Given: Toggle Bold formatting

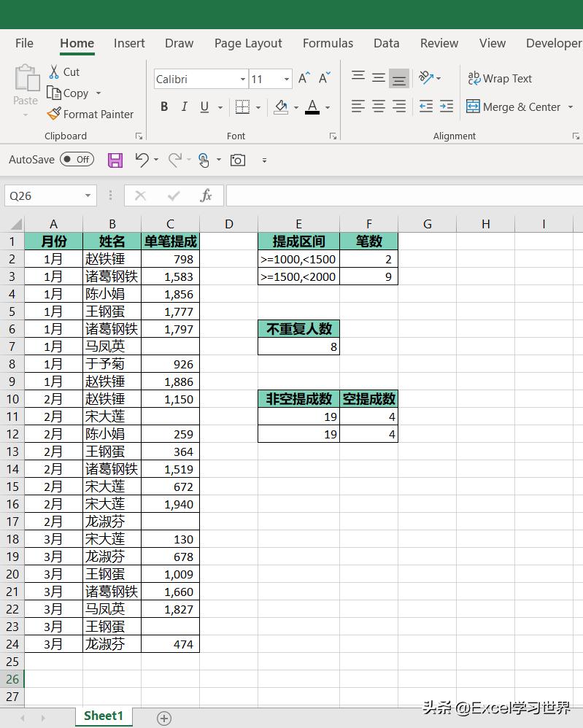Looking at the screenshot, I should click(x=164, y=107).
